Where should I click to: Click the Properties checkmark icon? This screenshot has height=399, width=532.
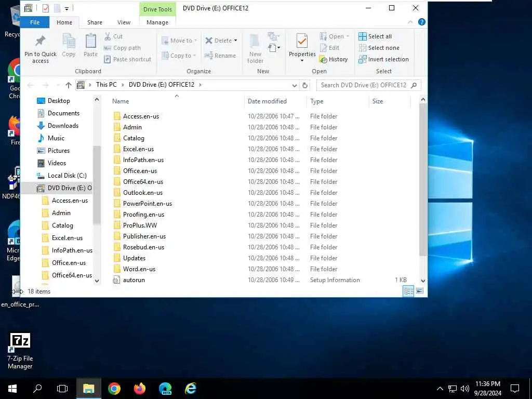point(302,41)
